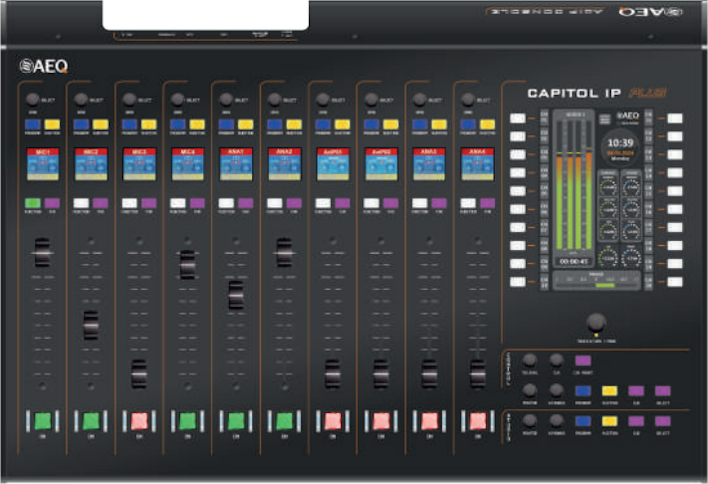Toggle blue PROGRAM button on AoIP01 channel
This screenshot has height=484, width=708.
[x=323, y=125]
